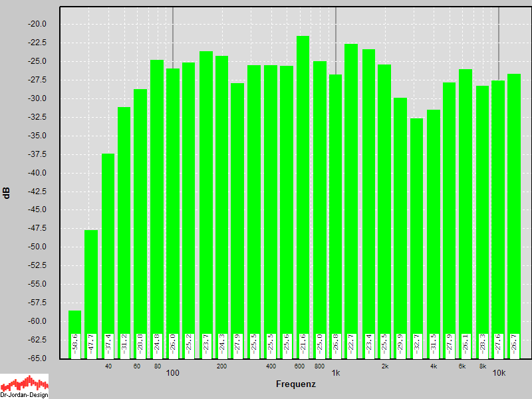This screenshot has width=532, height=399.
Task: Select the shortest bar labeled -58.6
Action: [x=74, y=323]
